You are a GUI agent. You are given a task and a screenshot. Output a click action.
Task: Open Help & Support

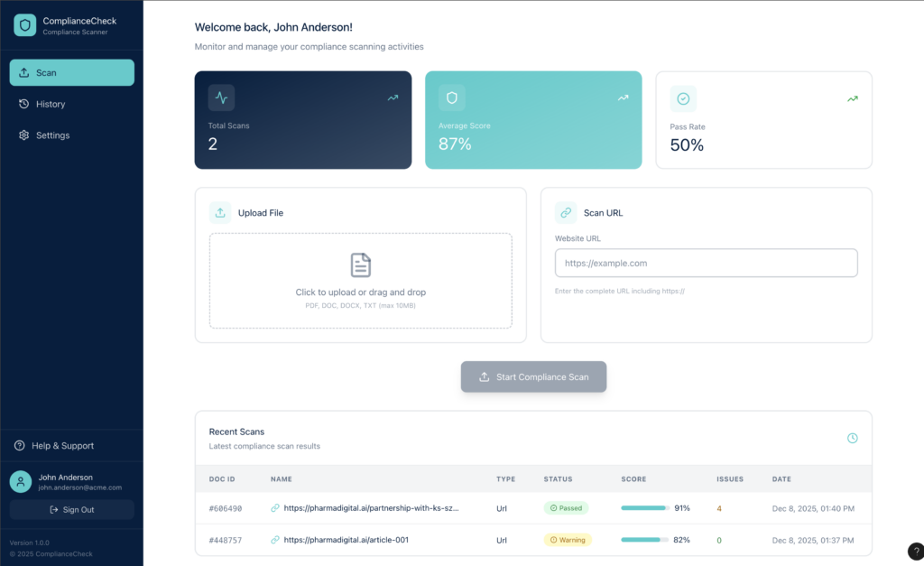coord(62,446)
